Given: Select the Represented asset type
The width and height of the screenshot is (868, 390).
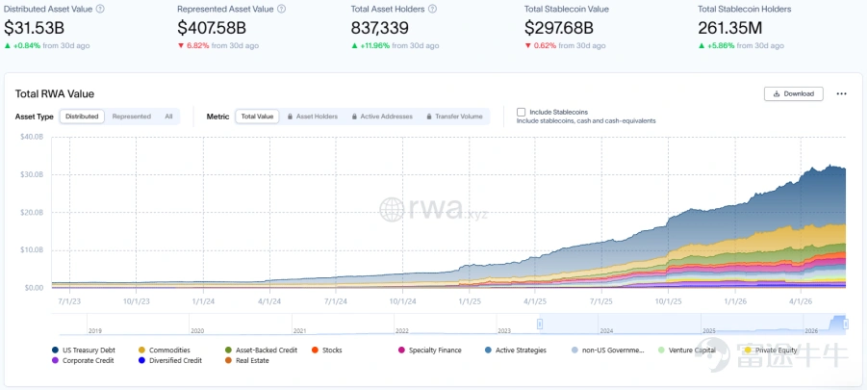Looking at the screenshot, I should pyautogui.click(x=131, y=117).
